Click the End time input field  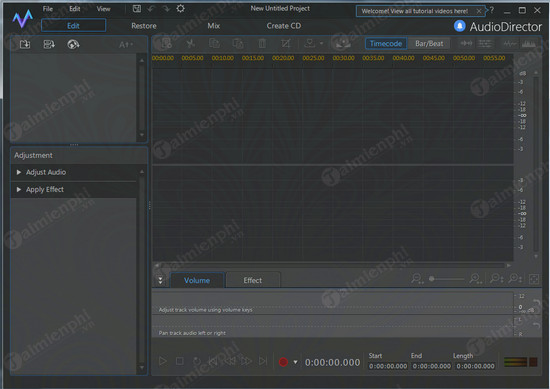(x=431, y=366)
